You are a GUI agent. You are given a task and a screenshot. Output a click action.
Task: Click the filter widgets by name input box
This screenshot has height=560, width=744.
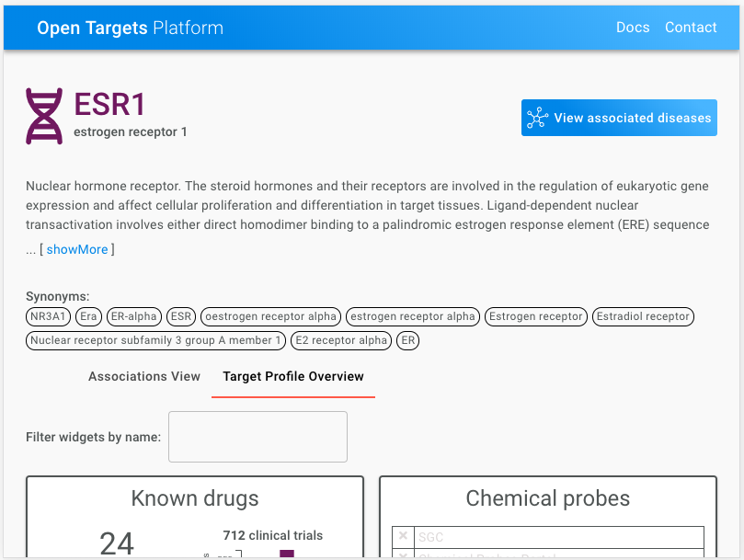point(258,436)
